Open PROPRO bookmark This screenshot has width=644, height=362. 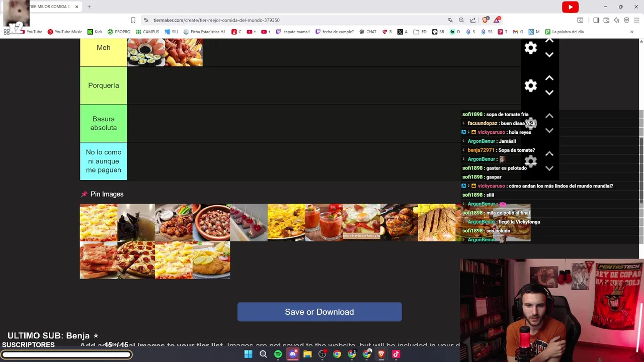tap(119, 32)
